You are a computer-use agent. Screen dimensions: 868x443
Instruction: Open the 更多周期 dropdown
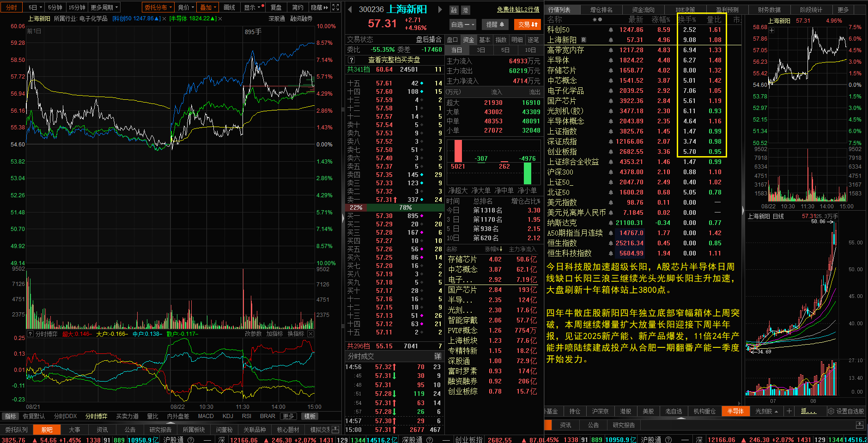pyautogui.click(x=104, y=7)
